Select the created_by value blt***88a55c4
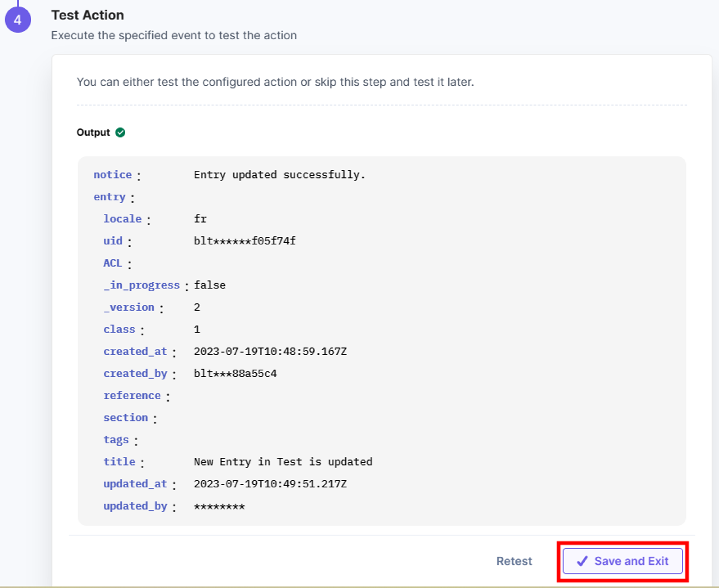Screen dimensions: 719x588 coord(235,373)
